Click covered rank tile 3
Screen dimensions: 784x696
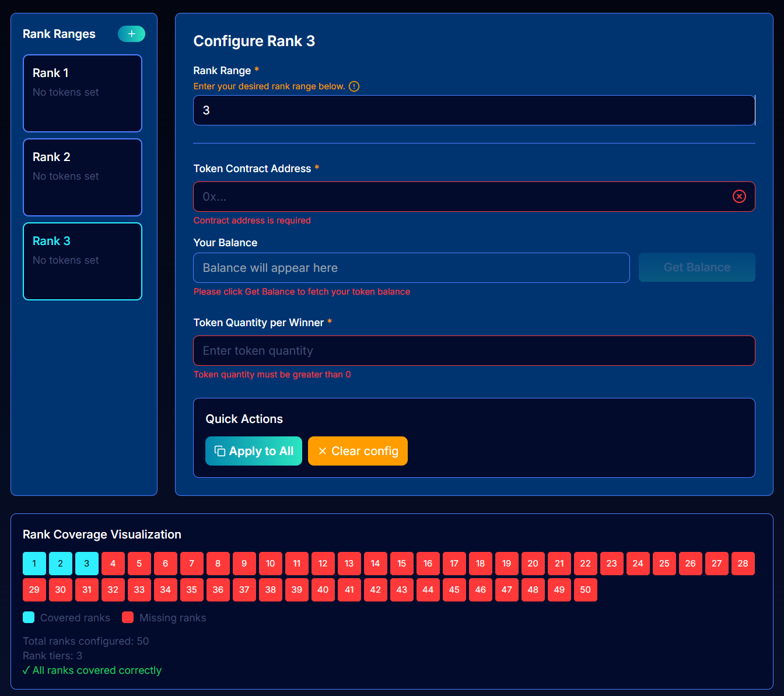[87, 564]
